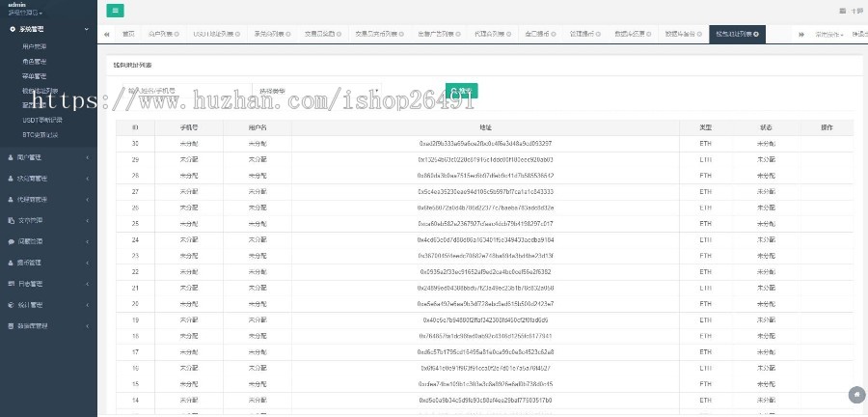Select the address cell in row 30

tap(485, 144)
